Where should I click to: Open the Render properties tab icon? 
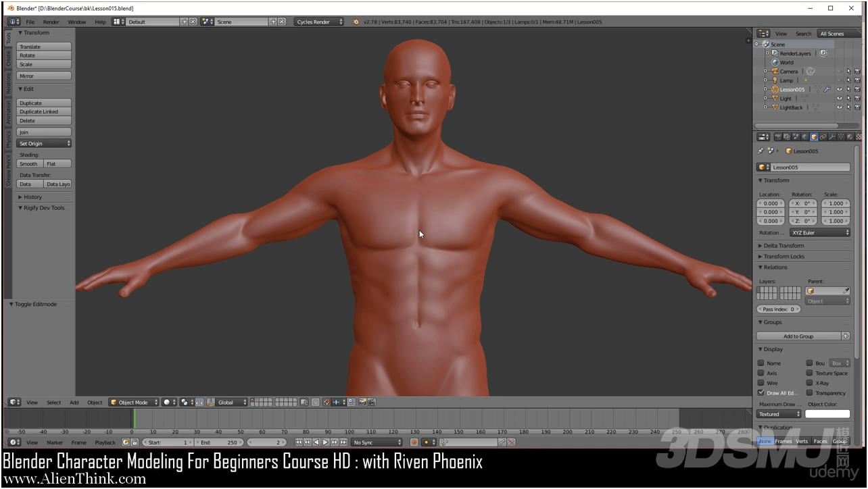(x=778, y=137)
